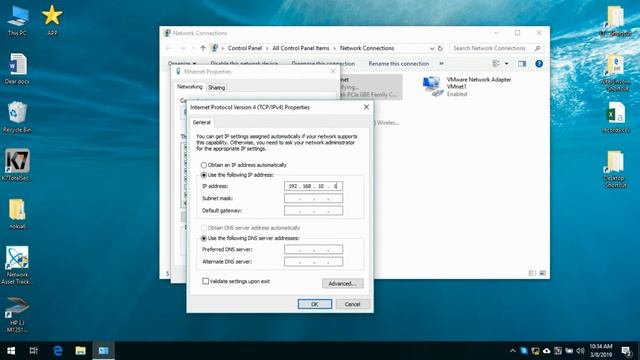Close the Ethernet Properties window

(333, 71)
